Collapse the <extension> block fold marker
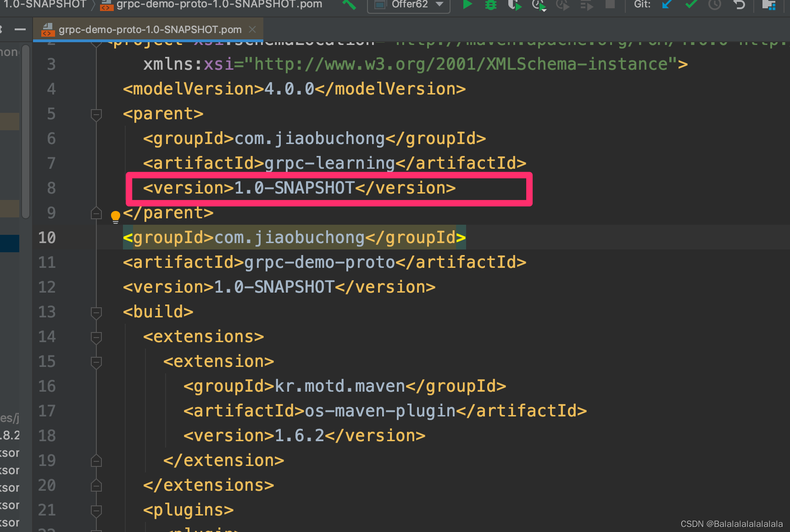The width and height of the screenshot is (790, 532). [96, 362]
